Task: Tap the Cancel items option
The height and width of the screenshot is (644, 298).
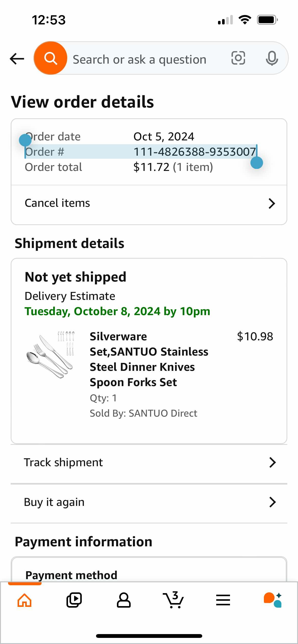Action: click(58, 203)
